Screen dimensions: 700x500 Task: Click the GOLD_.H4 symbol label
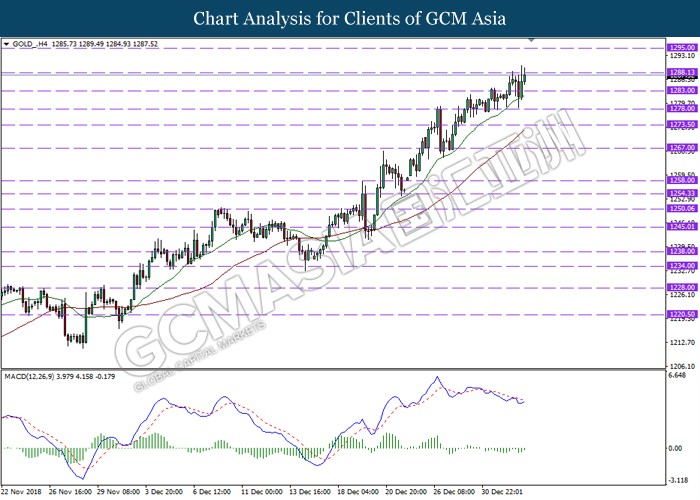29,44
